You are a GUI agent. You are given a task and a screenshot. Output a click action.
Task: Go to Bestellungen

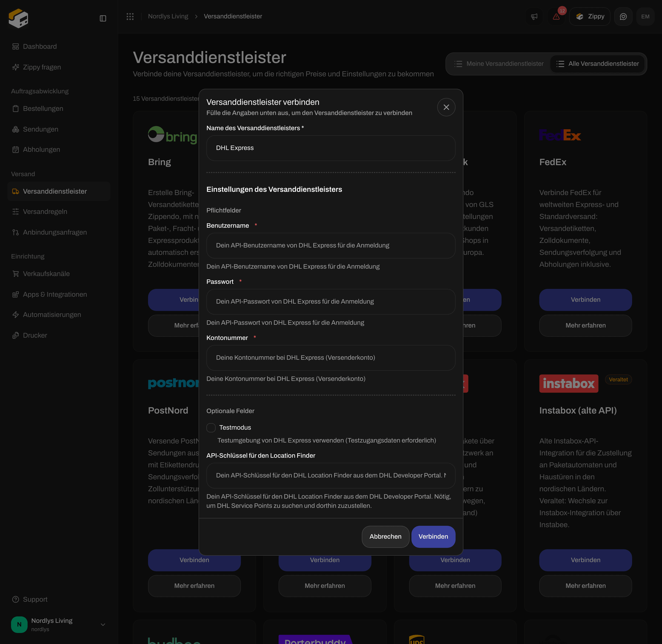[59, 109]
